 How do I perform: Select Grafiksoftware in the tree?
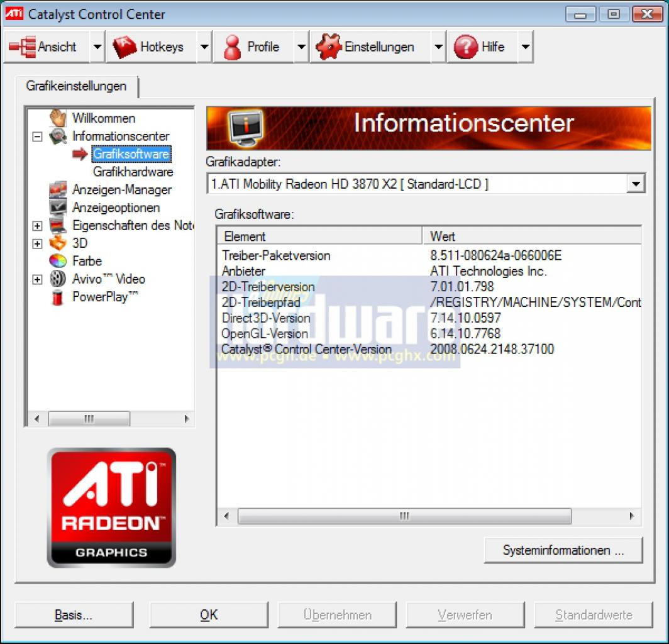pos(131,153)
